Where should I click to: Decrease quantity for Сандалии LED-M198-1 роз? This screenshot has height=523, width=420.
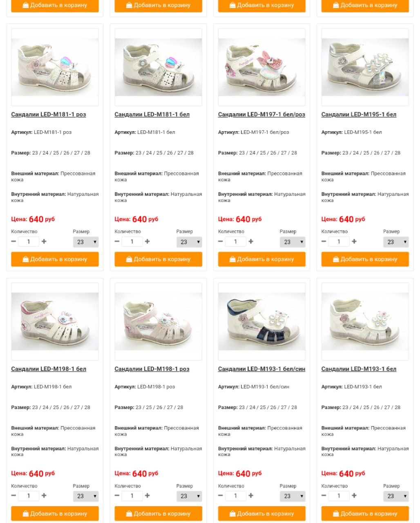(x=117, y=496)
